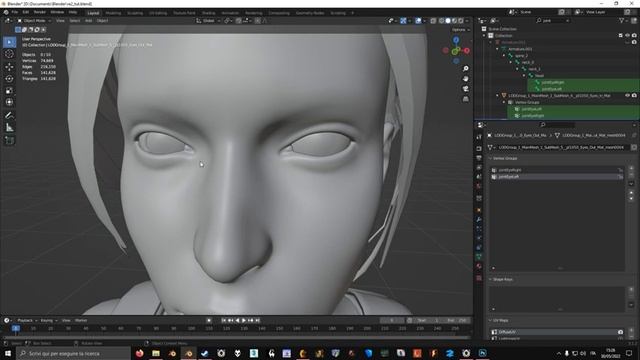Select solid viewport shading mode
This screenshot has height=360, width=640.
(x=448, y=20)
